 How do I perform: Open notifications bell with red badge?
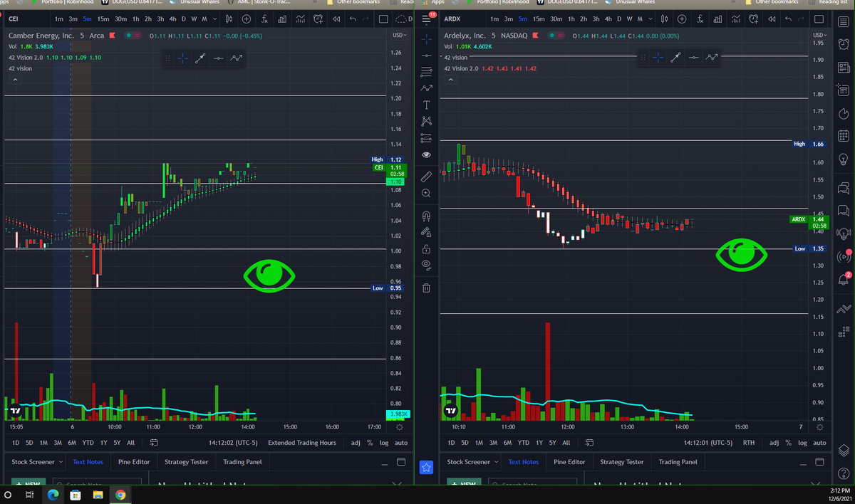tap(843, 279)
